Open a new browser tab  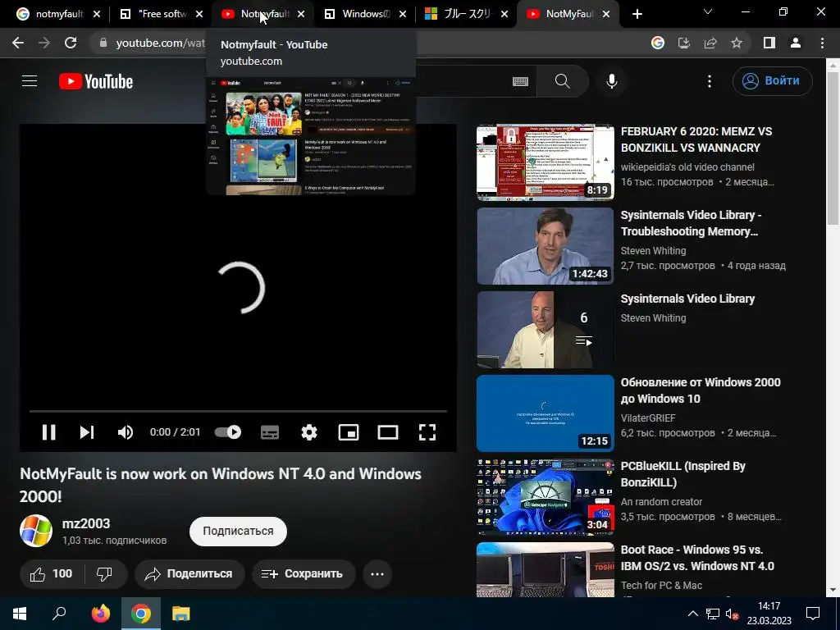coord(637,14)
